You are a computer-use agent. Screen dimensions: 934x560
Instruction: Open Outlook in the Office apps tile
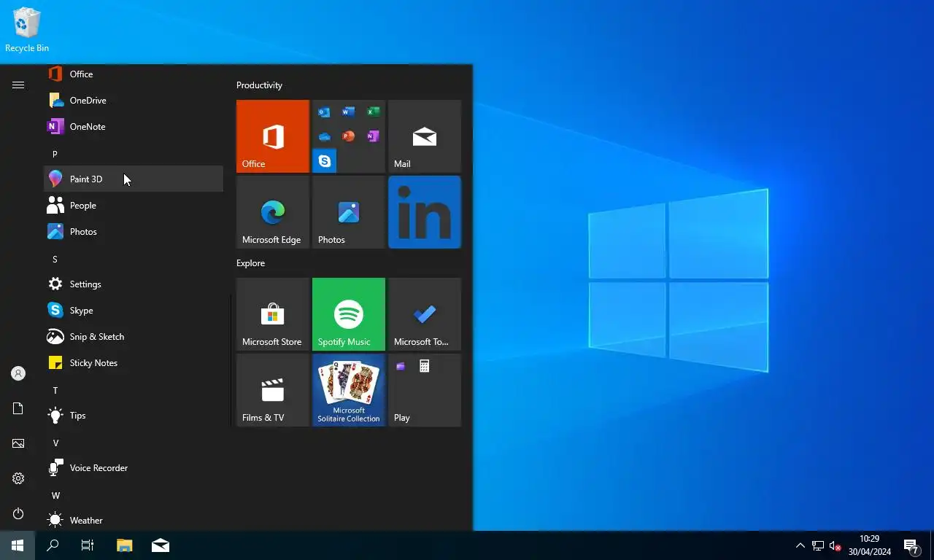point(325,112)
